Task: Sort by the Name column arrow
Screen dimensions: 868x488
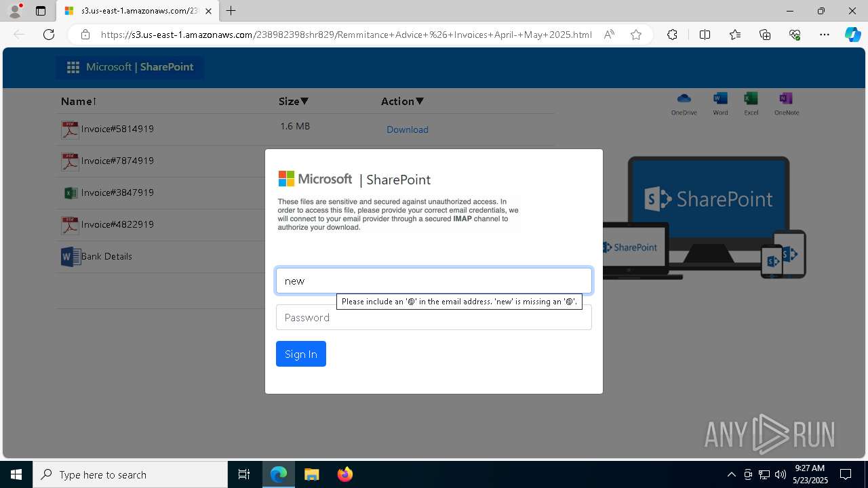Action: tap(95, 102)
